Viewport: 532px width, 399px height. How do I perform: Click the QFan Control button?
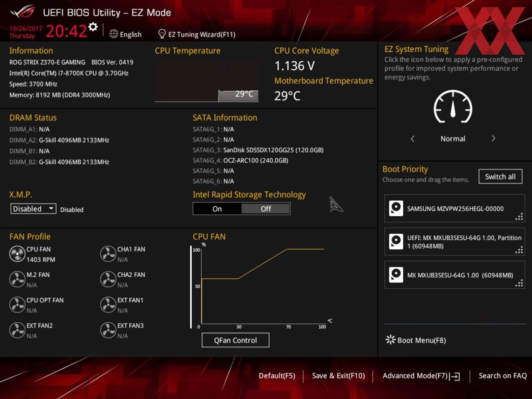[x=235, y=340]
